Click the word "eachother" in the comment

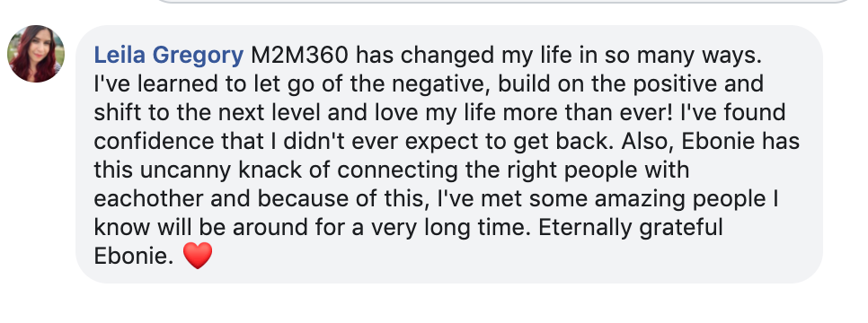(147, 198)
